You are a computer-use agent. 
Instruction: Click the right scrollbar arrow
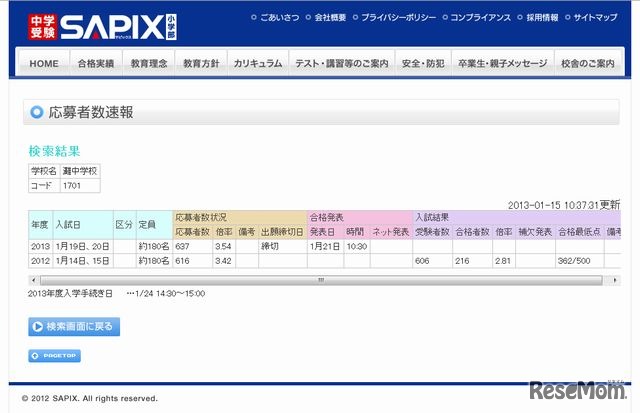615,280
